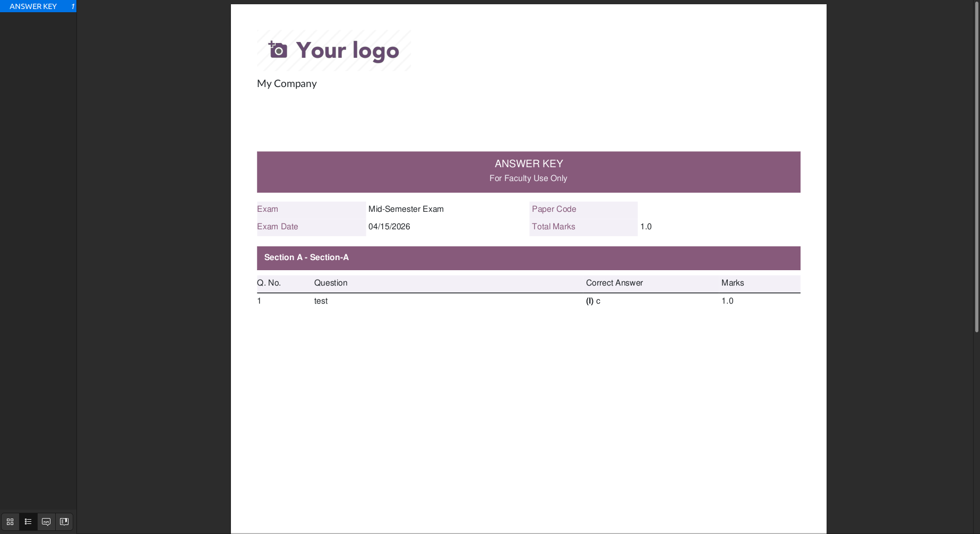Select ANSWER KEY outline entry
This screenshot has height=534, width=980.
click(38, 6)
